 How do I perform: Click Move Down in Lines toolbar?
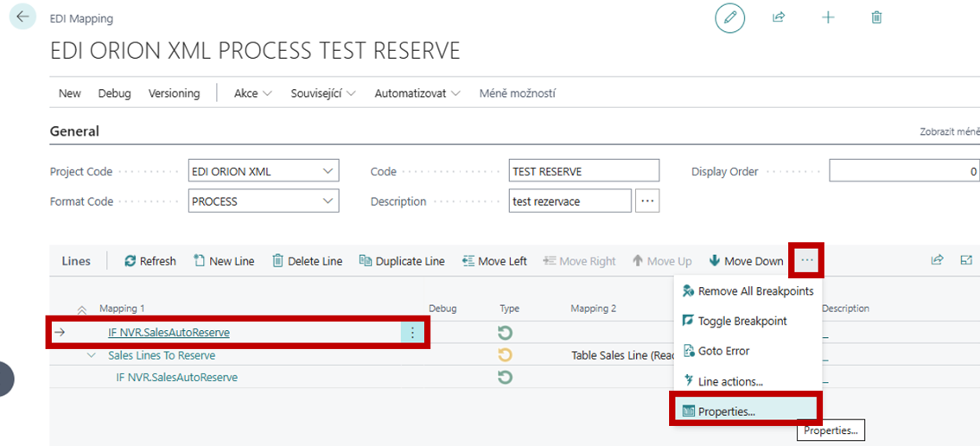coord(745,261)
